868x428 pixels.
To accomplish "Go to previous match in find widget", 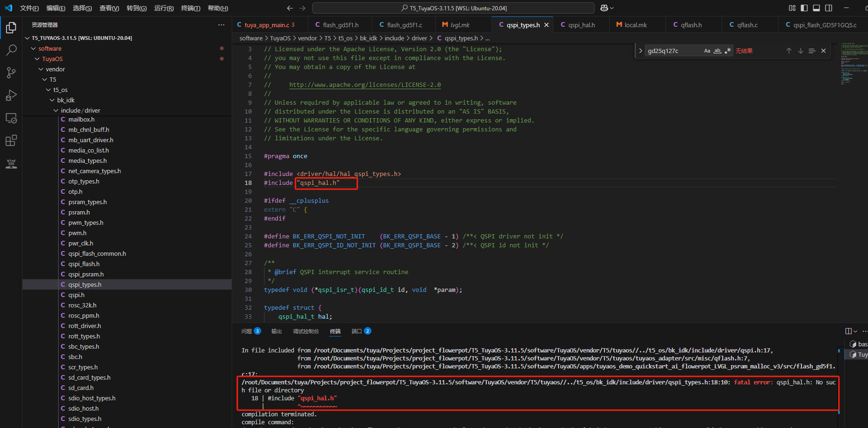I will (x=789, y=51).
